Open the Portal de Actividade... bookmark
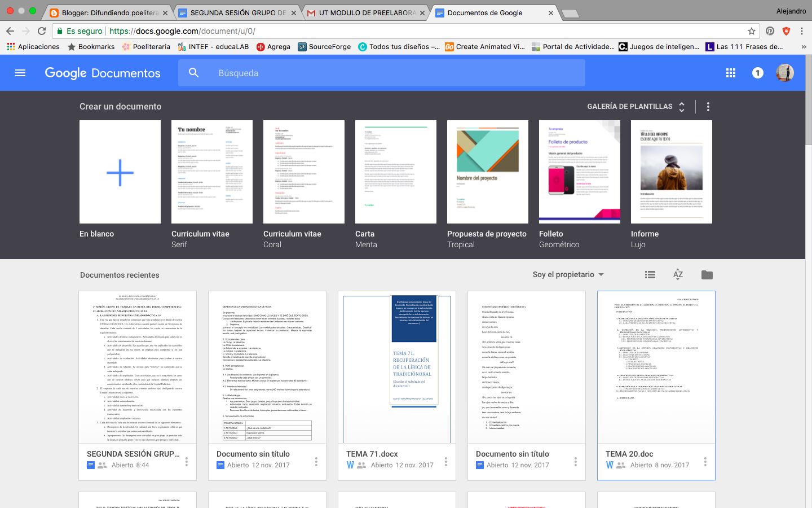812x508 pixels. click(x=573, y=47)
